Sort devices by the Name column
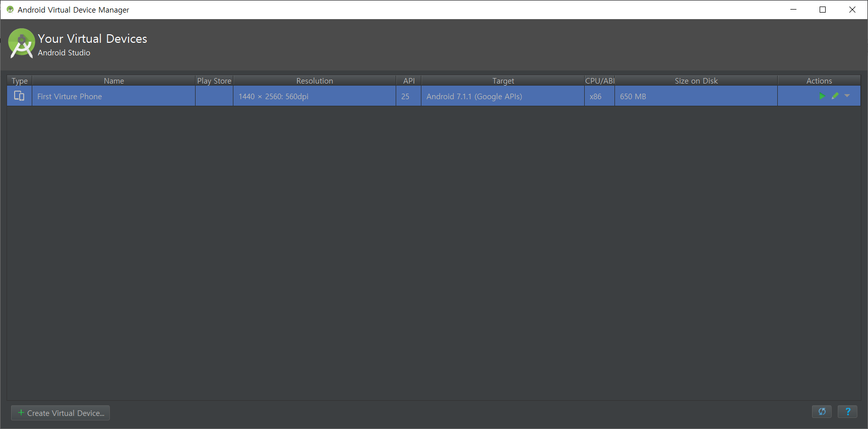Viewport: 868px width, 429px height. tap(114, 81)
